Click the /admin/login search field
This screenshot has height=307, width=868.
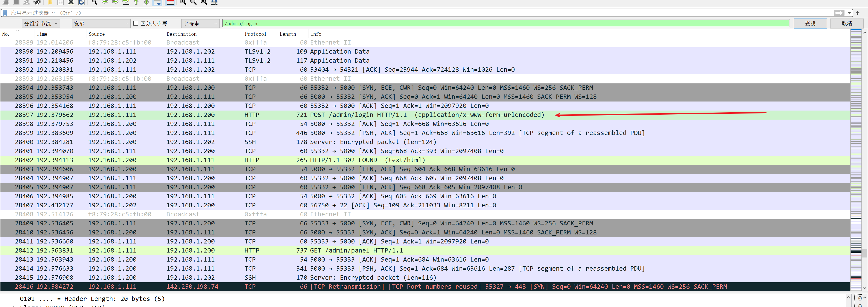click(506, 23)
